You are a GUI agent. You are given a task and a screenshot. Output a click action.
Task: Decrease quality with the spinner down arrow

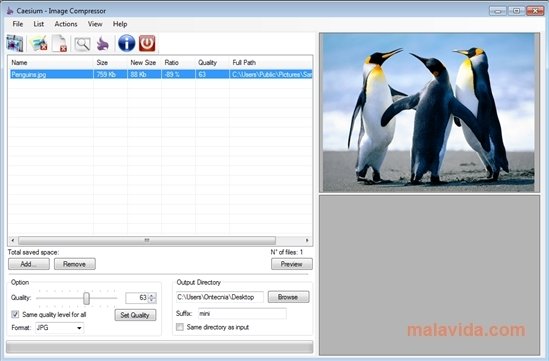point(152,300)
